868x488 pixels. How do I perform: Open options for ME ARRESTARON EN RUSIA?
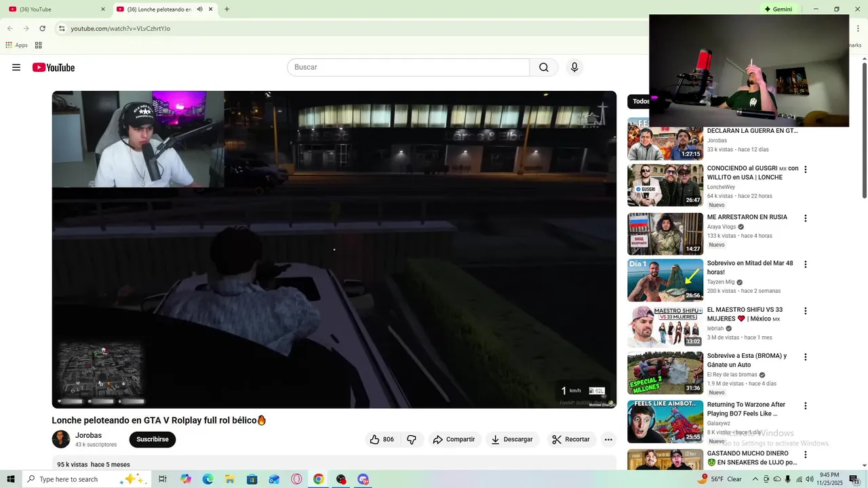(806, 218)
